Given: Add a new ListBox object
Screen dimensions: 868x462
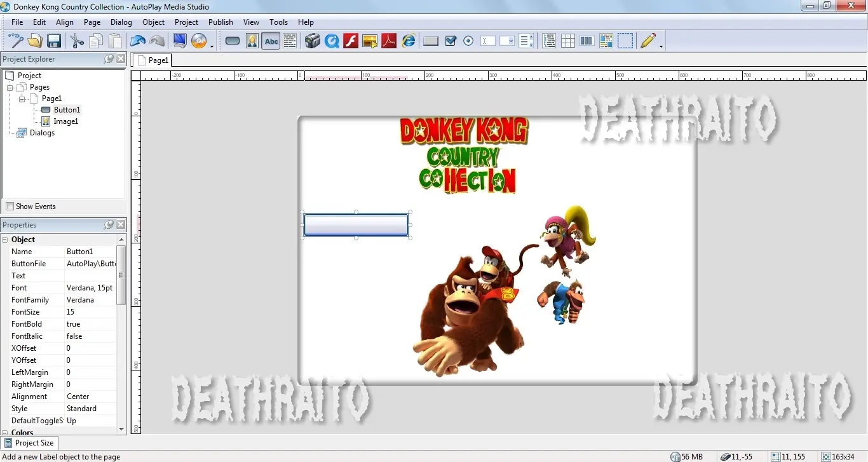Looking at the screenshot, I should coord(526,41).
